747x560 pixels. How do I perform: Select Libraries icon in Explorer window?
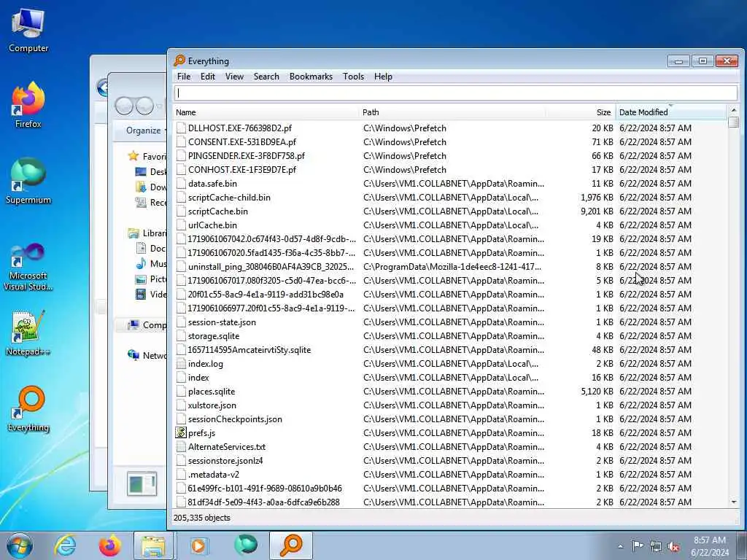click(x=133, y=233)
